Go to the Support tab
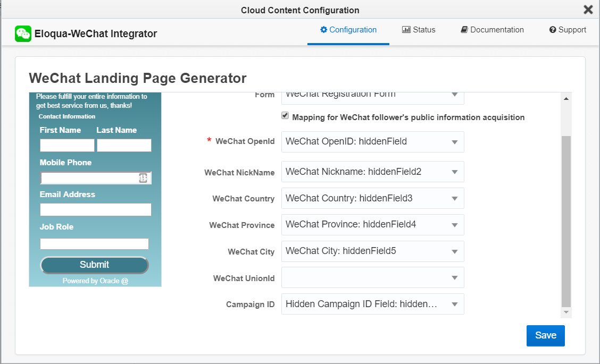600x364 pixels. tap(568, 30)
